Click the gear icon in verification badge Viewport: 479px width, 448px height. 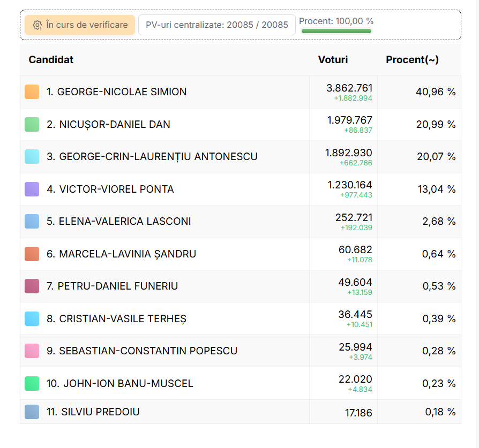click(37, 25)
